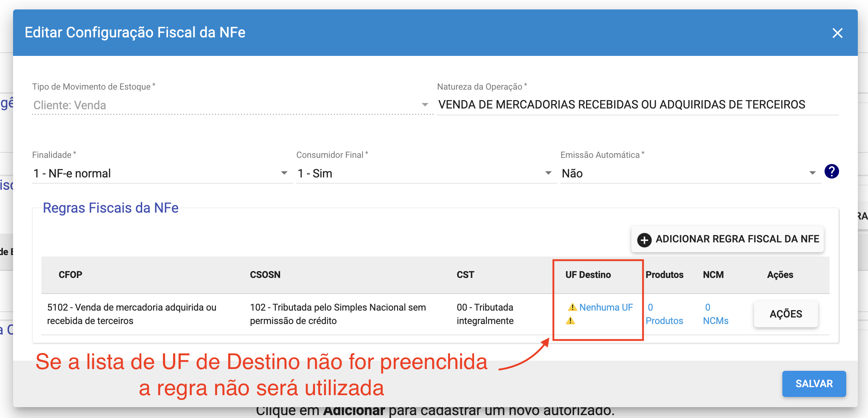This screenshot has height=418, width=868.
Task: Open the Emissão Automática help icon
Action: (x=831, y=172)
